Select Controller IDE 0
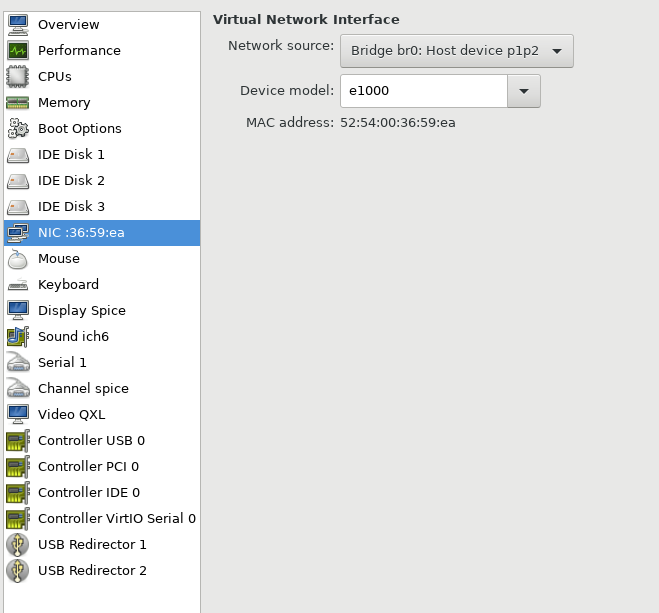The image size is (659, 613). click(102, 493)
